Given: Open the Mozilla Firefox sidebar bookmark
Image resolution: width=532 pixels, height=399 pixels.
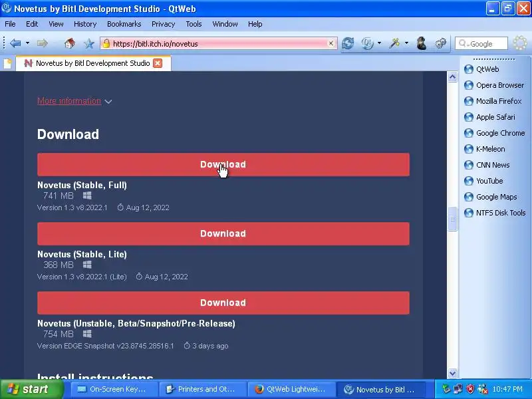Looking at the screenshot, I should pyautogui.click(x=493, y=101).
